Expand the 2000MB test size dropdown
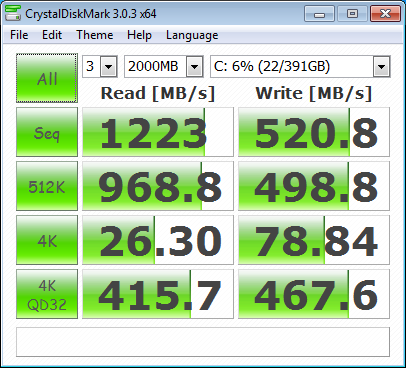Screen dimensions: 406x368 coord(195,66)
